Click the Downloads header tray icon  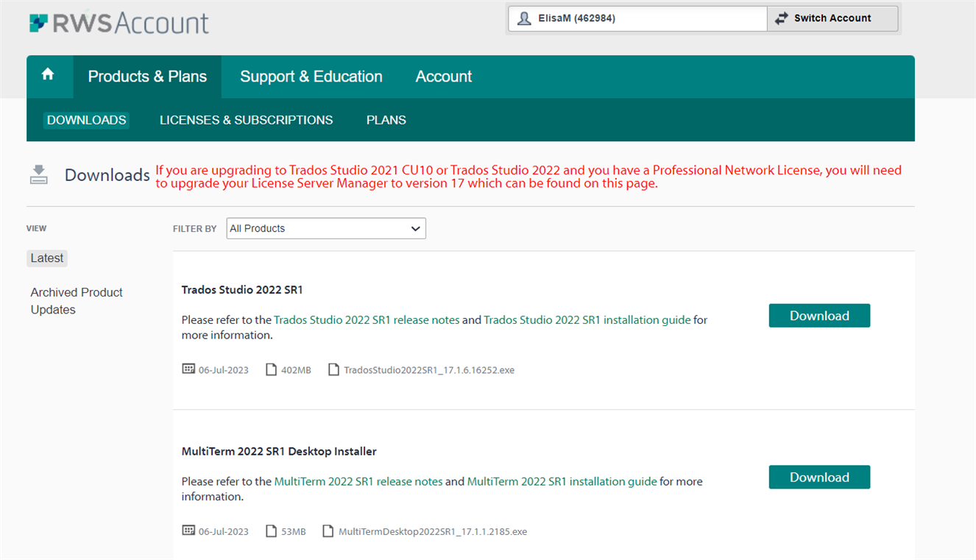[39, 174]
